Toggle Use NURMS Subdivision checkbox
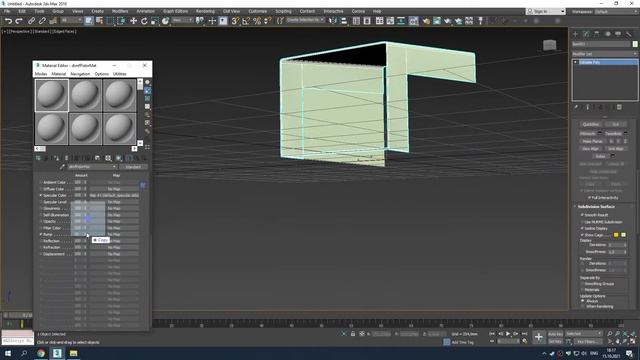 (582, 222)
